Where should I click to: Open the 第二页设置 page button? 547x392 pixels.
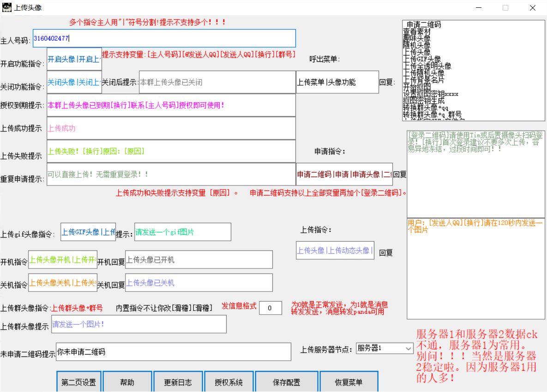[79, 382]
